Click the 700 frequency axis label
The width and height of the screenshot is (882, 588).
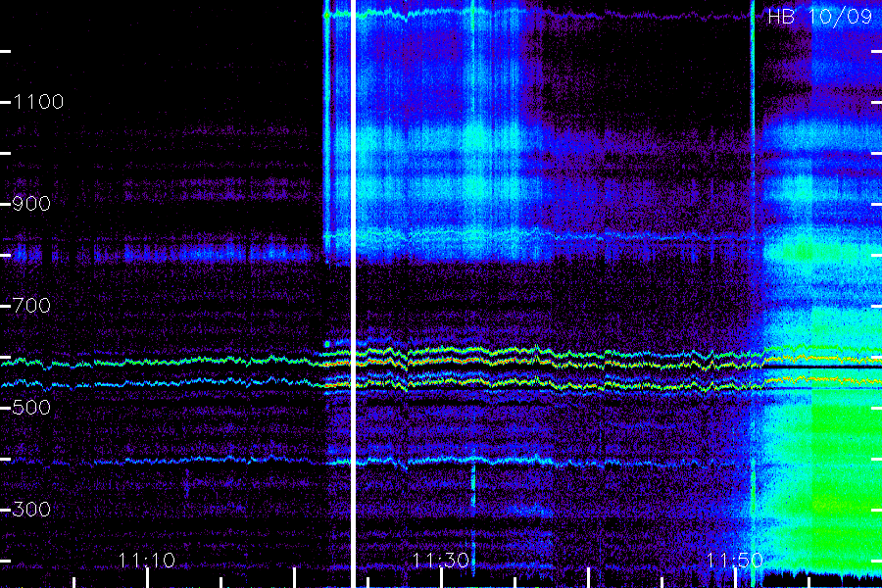[31, 306]
